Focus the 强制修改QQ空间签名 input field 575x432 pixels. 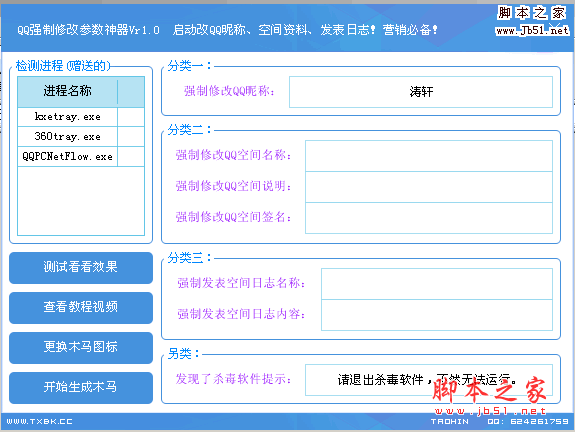(429, 218)
